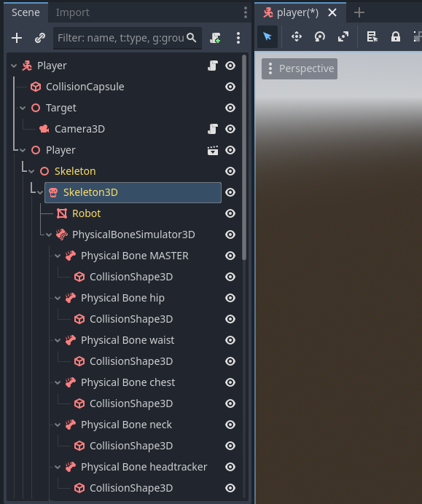This screenshot has width=422, height=504.
Task: Click the instantiate child scene link icon
Action: point(40,38)
